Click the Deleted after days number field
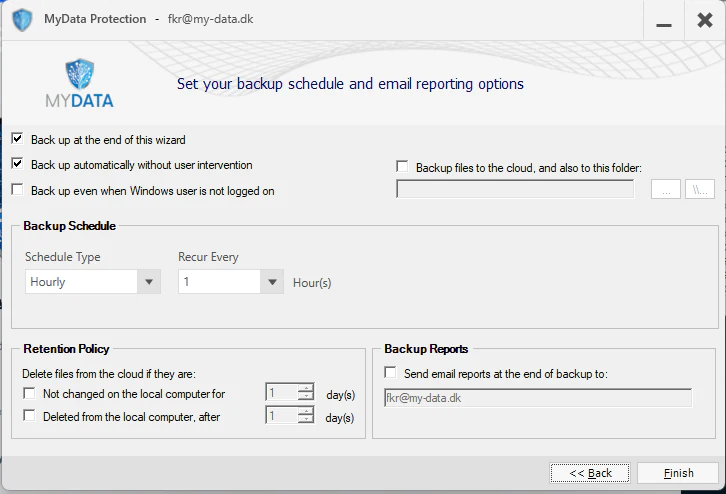This screenshot has width=726, height=494. [282, 415]
